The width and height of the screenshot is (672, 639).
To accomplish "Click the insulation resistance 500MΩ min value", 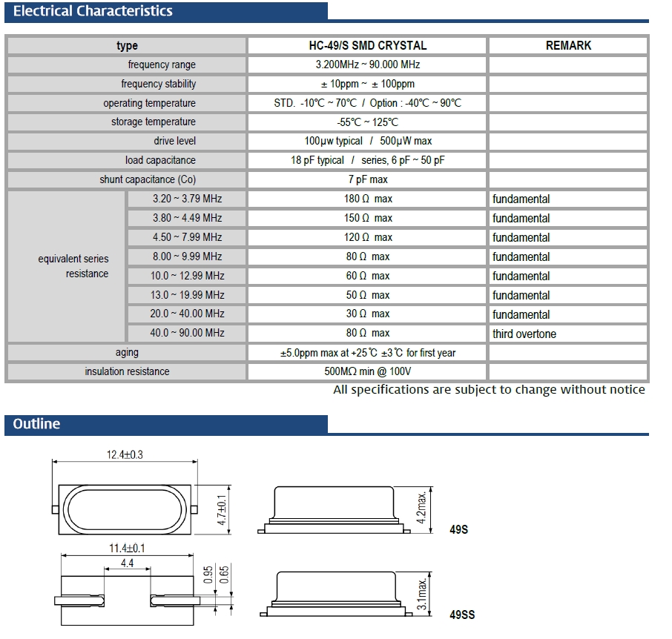I will pos(367,371).
